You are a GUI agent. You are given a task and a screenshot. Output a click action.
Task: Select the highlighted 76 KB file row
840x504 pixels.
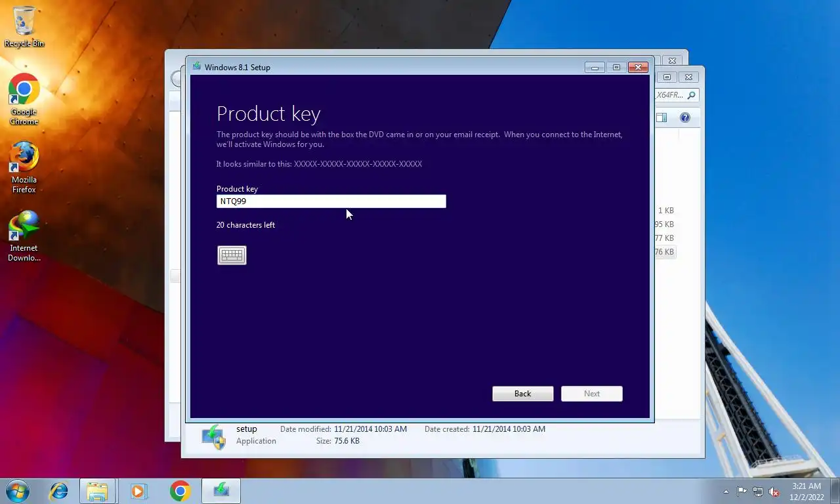(x=665, y=252)
